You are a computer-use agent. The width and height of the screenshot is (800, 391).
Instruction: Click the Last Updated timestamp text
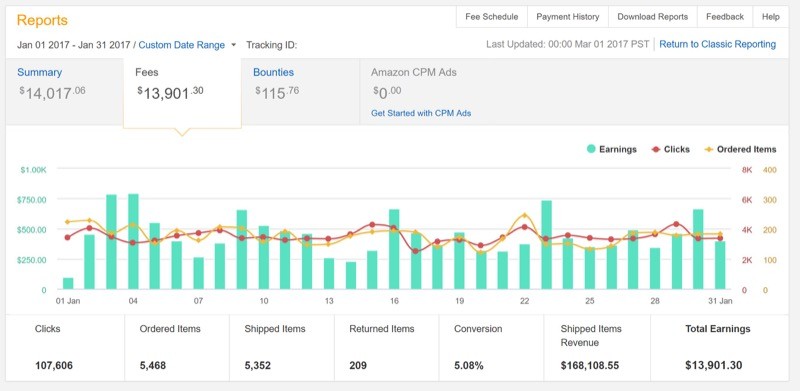coord(567,44)
